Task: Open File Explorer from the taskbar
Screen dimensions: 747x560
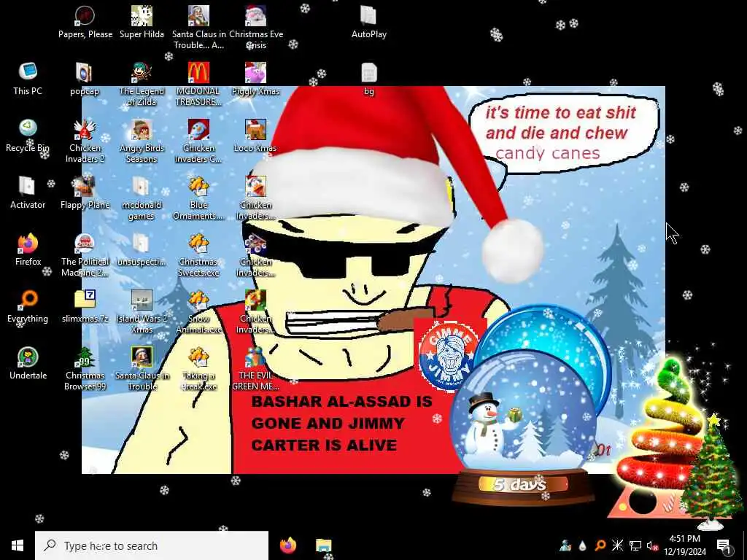Action: pyautogui.click(x=323, y=545)
